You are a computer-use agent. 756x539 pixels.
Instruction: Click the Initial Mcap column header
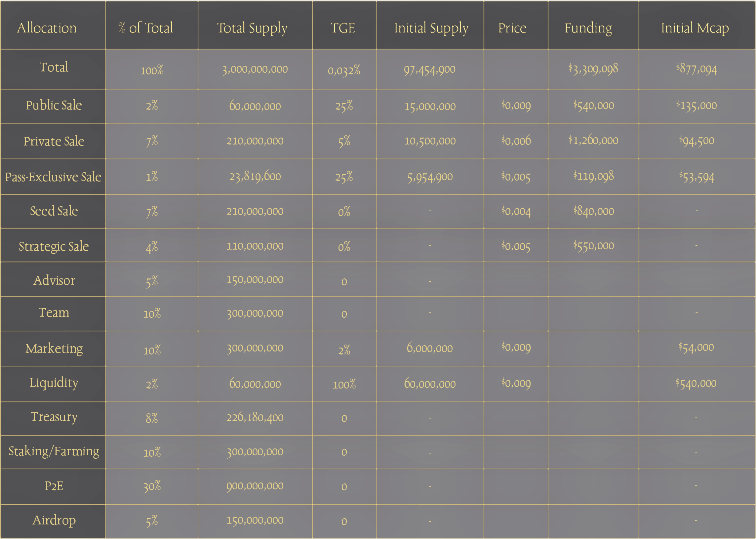coord(695,28)
